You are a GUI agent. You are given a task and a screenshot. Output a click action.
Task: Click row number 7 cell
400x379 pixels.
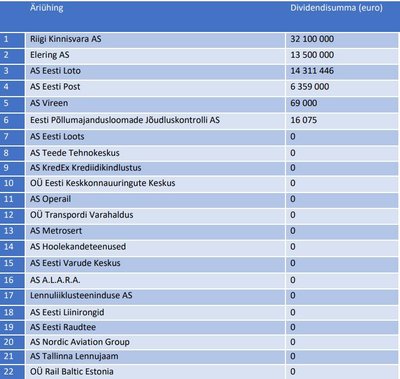click(x=12, y=137)
